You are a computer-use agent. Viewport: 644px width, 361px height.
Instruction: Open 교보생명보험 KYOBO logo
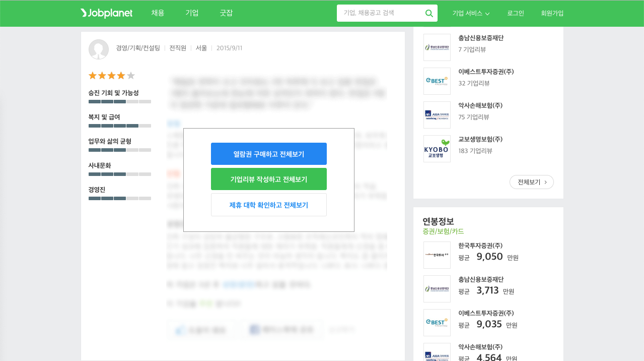[x=437, y=149]
